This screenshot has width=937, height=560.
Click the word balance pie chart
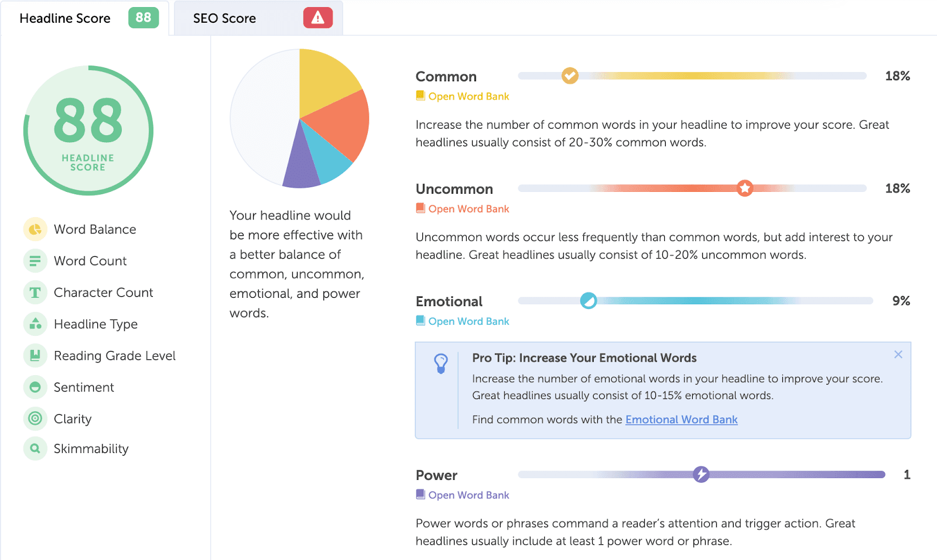pos(300,118)
